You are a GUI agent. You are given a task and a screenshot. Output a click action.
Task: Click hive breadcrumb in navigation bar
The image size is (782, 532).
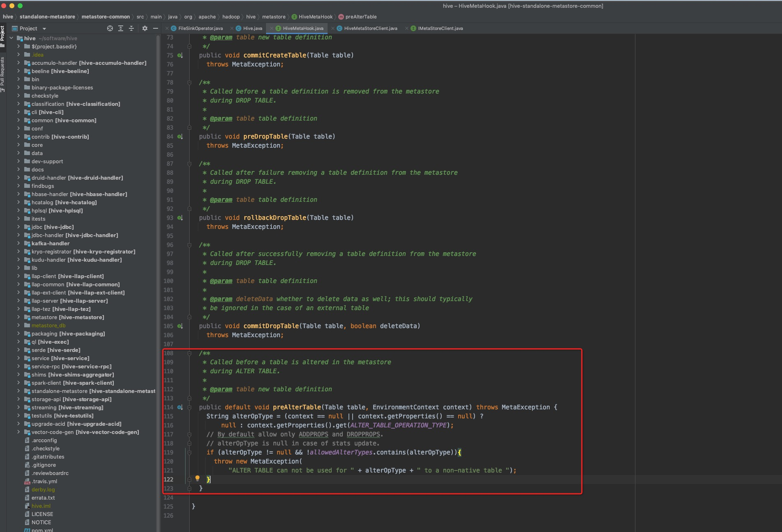coord(8,17)
